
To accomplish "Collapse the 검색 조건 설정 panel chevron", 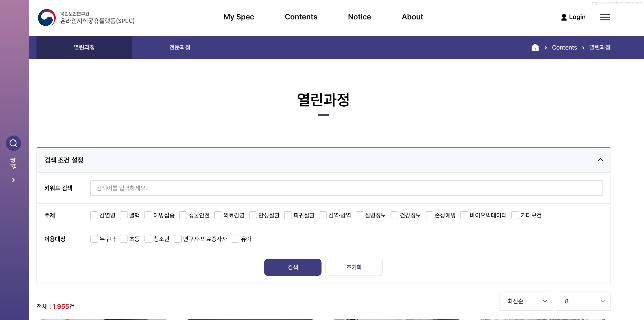I will (600, 160).
